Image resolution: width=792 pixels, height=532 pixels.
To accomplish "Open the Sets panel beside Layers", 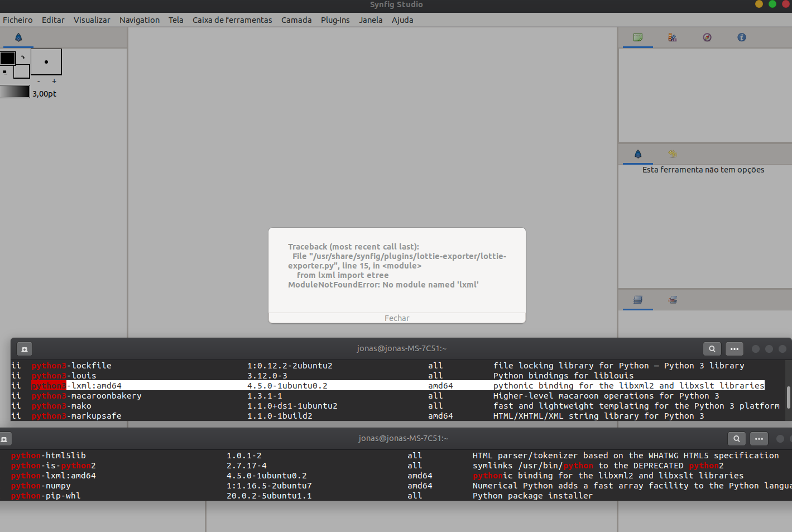I will (x=672, y=300).
